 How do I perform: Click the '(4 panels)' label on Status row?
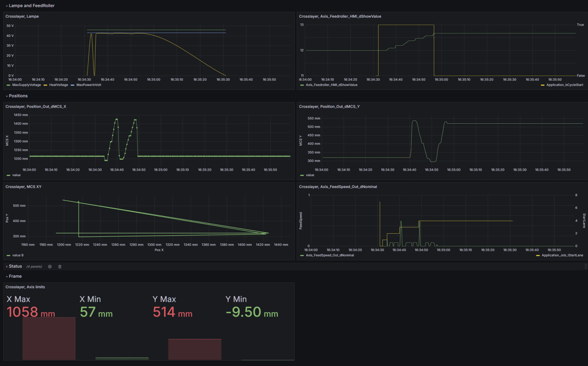tap(34, 267)
